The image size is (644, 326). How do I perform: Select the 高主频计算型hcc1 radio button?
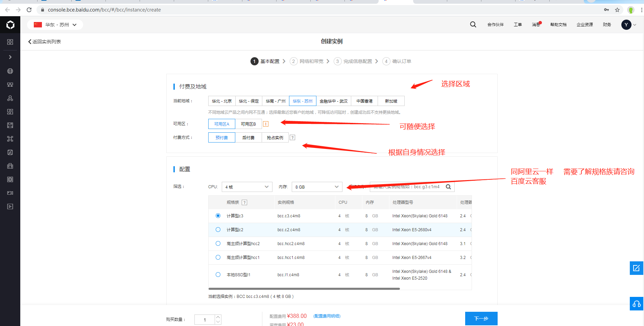[x=218, y=257]
